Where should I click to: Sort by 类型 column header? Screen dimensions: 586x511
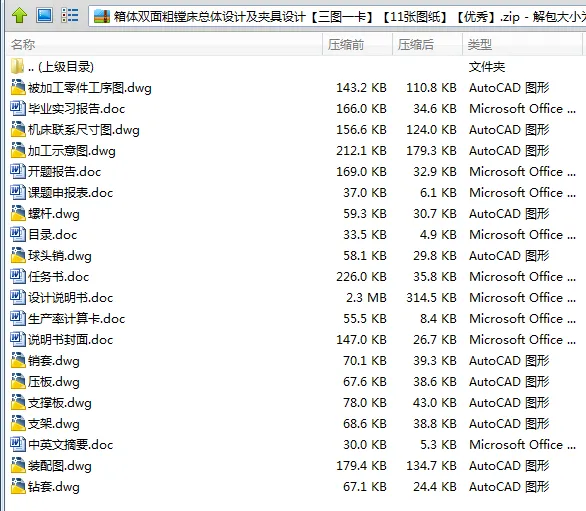[522, 44]
